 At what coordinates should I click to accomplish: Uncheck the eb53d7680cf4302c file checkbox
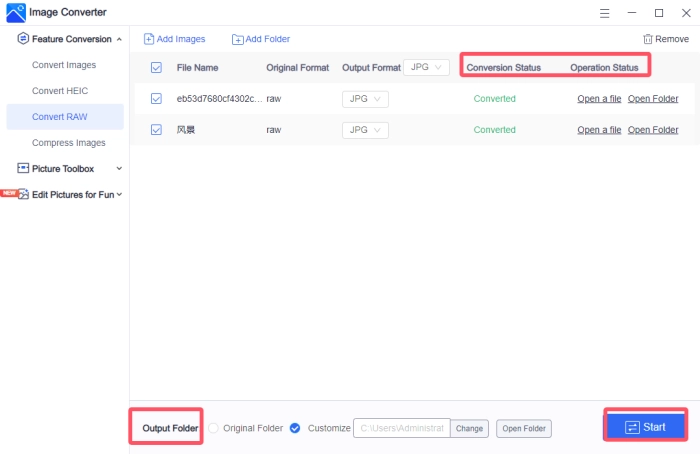pyautogui.click(x=156, y=99)
